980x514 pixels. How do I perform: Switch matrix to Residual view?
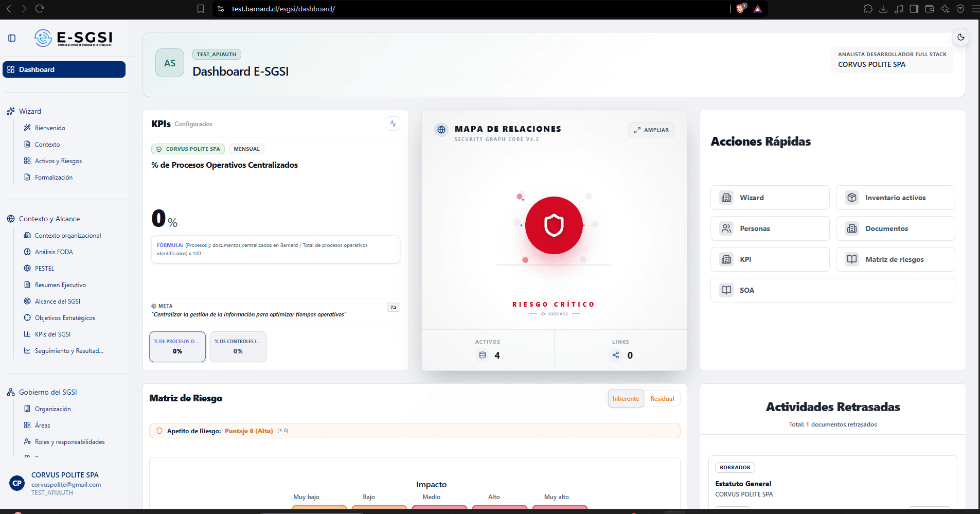pos(662,399)
